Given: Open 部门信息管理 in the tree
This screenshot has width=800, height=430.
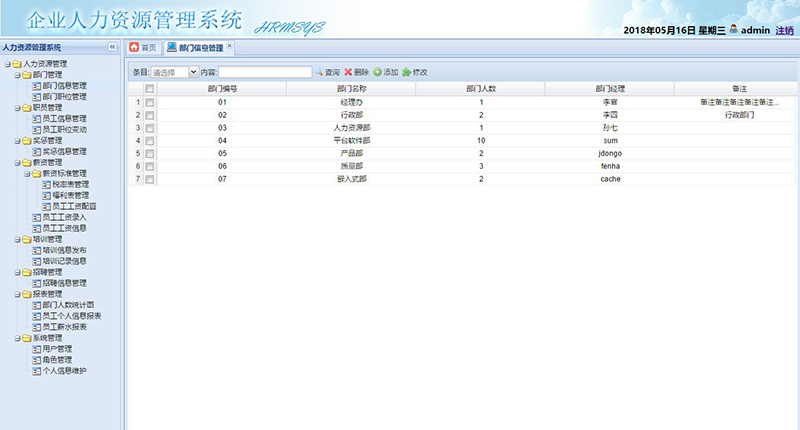Looking at the screenshot, I should point(64,86).
